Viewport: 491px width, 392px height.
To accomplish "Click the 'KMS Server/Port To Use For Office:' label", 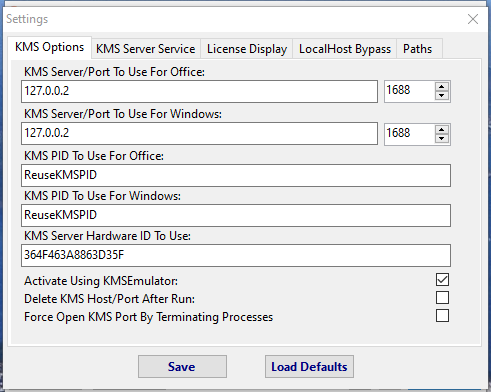I will [114, 72].
